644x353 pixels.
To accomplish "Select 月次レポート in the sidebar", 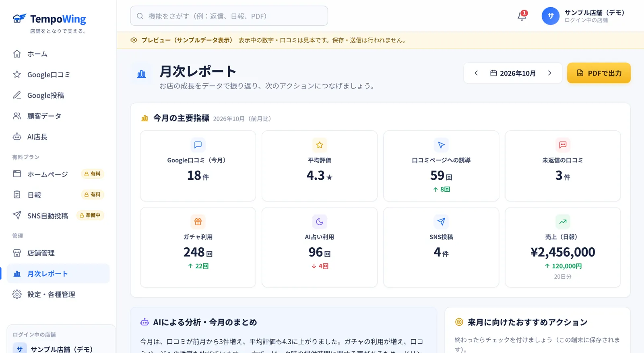I will [x=58, y=274].
